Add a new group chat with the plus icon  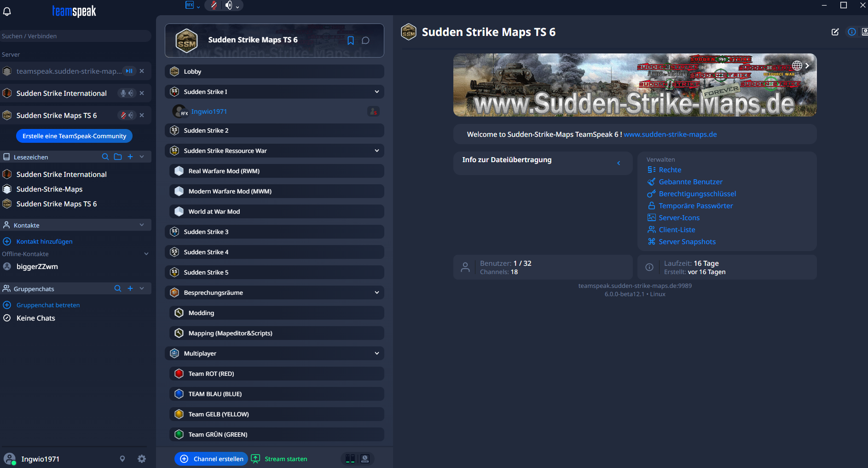[x=130, y=288]
